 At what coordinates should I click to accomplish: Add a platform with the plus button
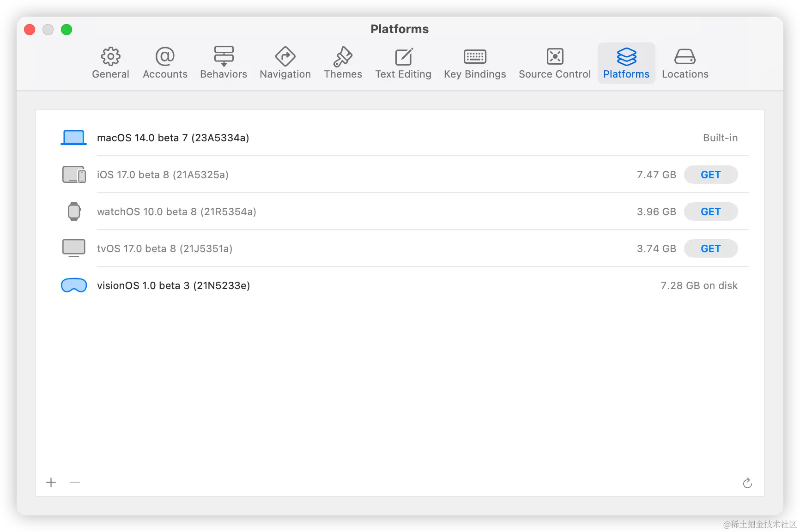tap(51, 483)
